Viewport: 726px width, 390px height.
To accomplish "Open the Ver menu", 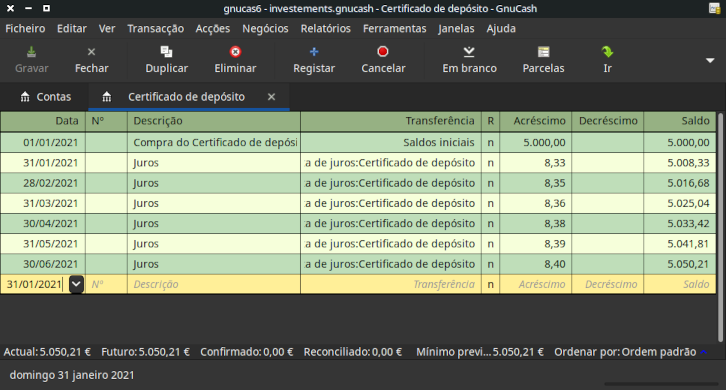I will pos(107,29).
